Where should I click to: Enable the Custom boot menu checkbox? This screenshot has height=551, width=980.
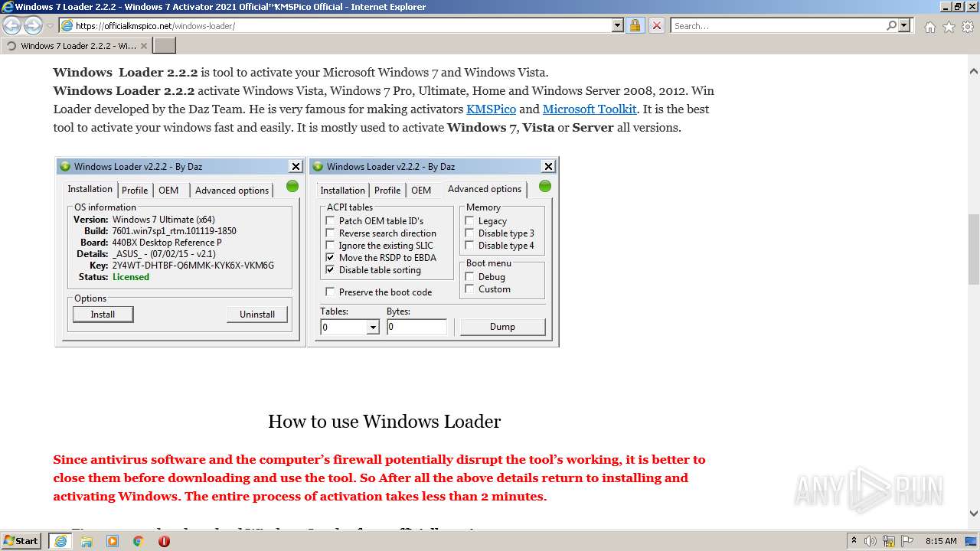[x=469, y=289]
